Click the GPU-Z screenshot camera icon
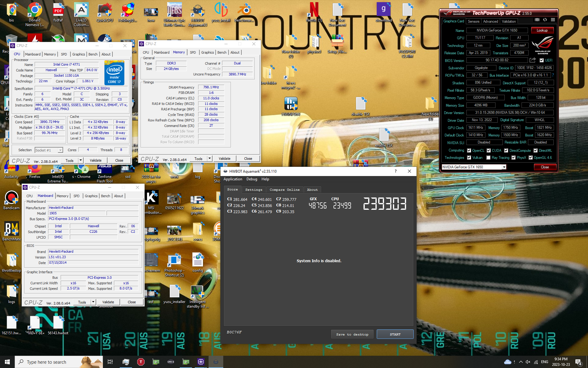The width and height of the screenshot is (588, 368). coord(537,20)
